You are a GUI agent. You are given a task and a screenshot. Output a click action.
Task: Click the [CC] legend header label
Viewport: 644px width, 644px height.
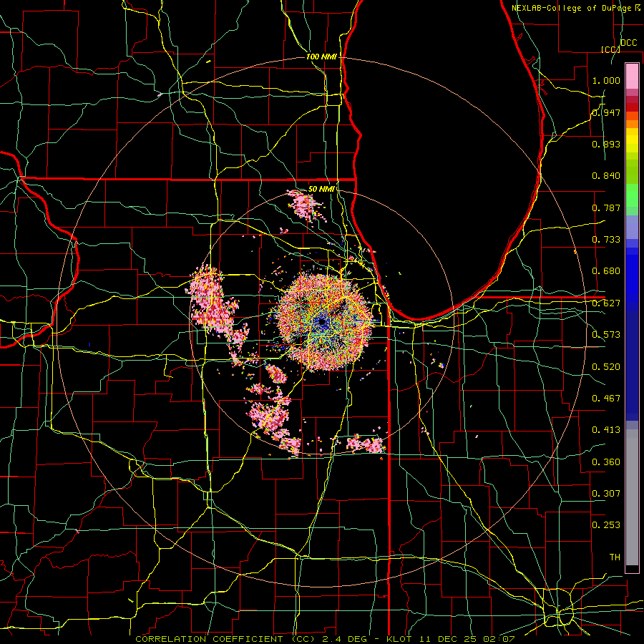(610, 49)
